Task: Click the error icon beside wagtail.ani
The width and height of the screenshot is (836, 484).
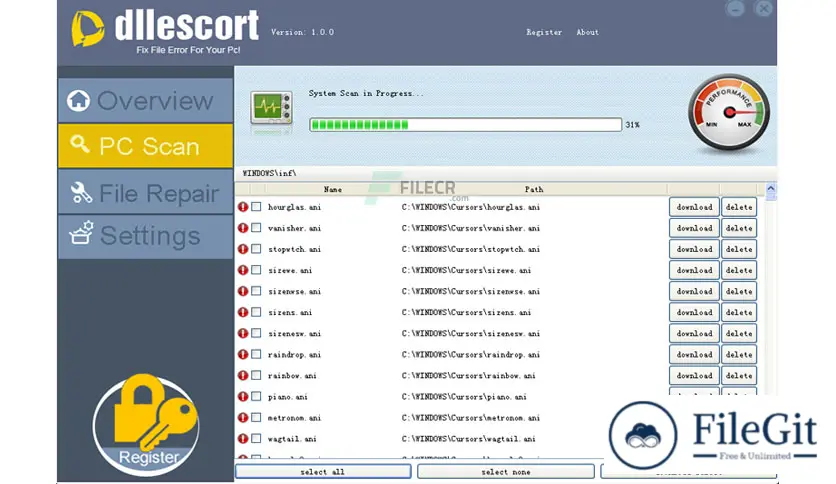Action: point(243,439)
